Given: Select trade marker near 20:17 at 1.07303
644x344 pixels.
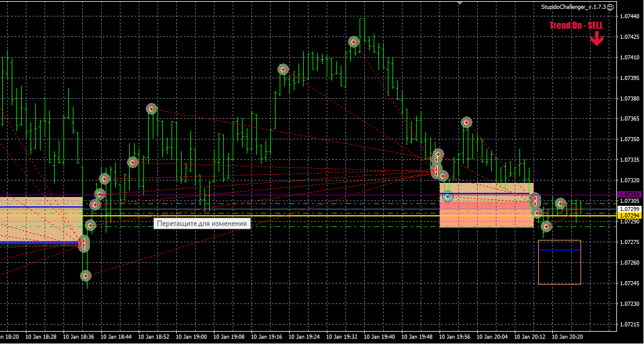Looking at the screenshot, I should click(561, 203).
